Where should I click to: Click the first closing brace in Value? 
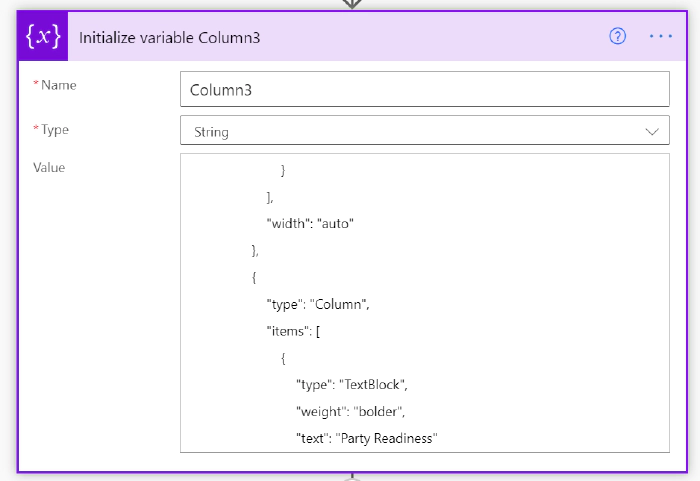[x=283, y=170]
